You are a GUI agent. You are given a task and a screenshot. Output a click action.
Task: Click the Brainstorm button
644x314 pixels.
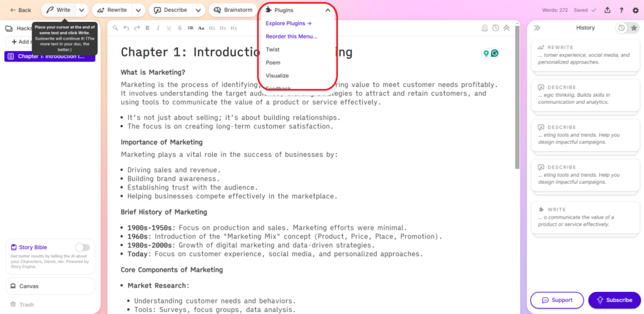pos(233,10)
